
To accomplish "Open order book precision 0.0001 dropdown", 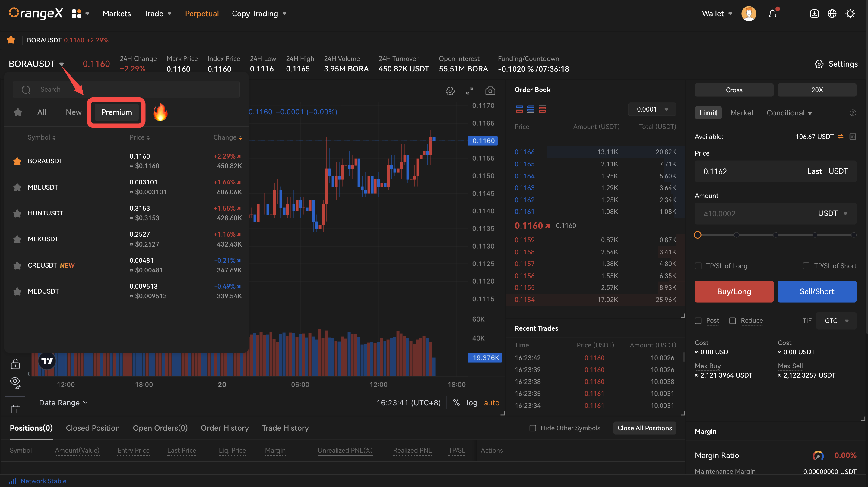I will click(652, 109).
